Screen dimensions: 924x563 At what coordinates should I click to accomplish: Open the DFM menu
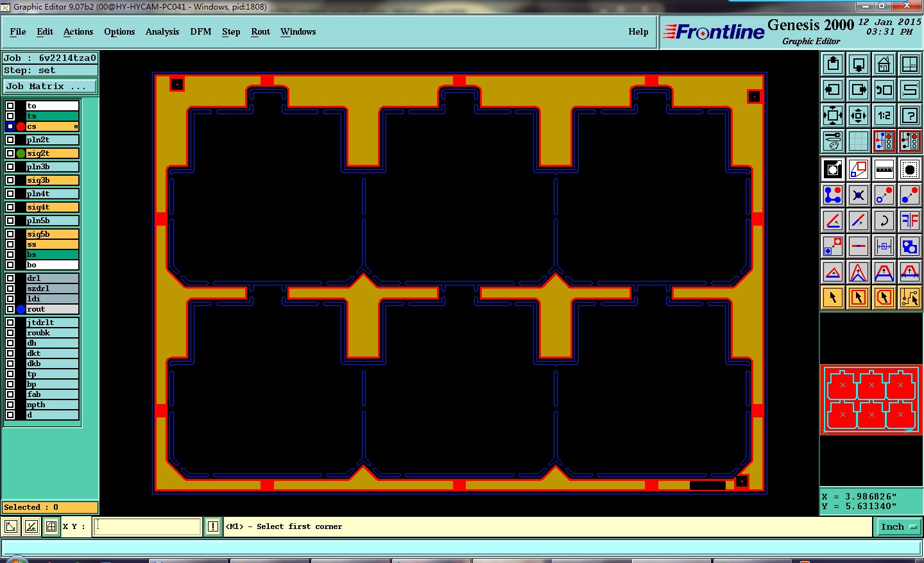[x=201, y=31]
